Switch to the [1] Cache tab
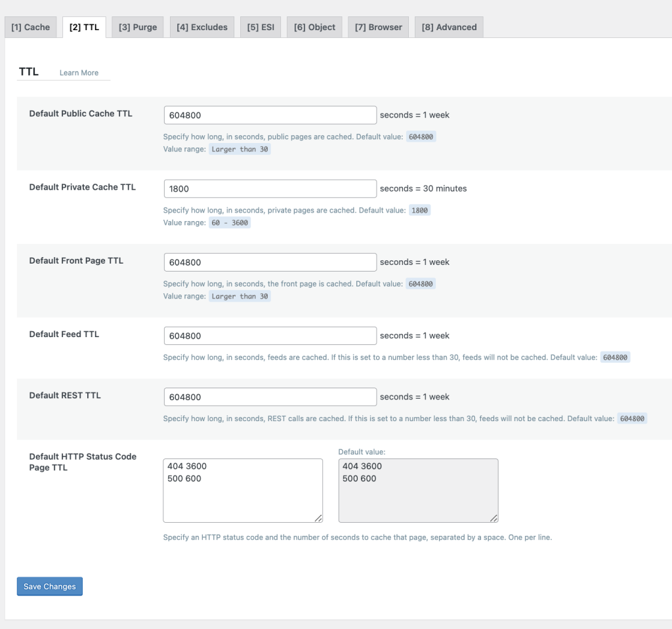The height and width of the screenshot is (629, 672). [x=30, y=27]
